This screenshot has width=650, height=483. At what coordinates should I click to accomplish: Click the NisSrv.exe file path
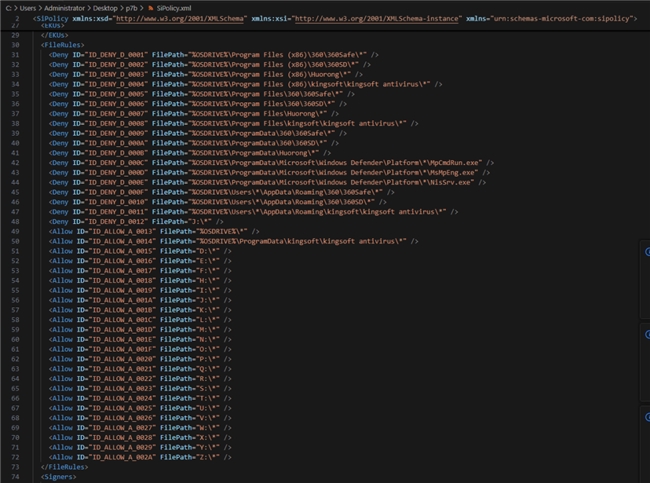[x=331, y=182]
